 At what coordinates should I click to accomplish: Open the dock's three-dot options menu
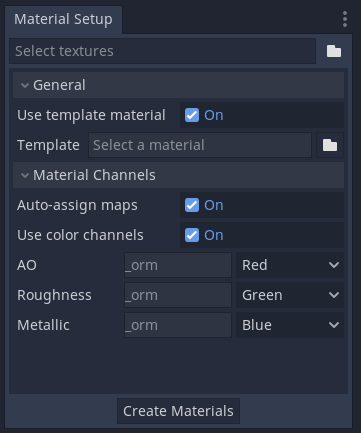[x=345, y=19]
